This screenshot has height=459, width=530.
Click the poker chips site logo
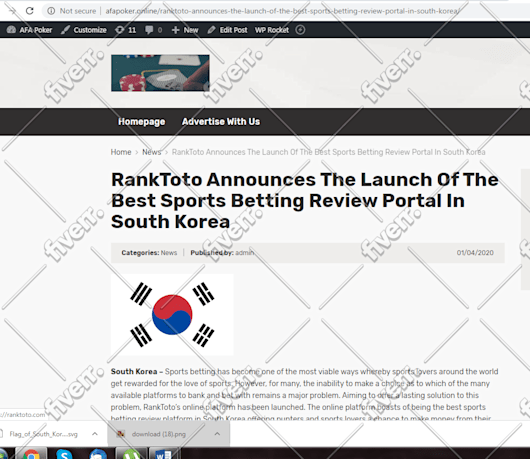coord(160,73)
